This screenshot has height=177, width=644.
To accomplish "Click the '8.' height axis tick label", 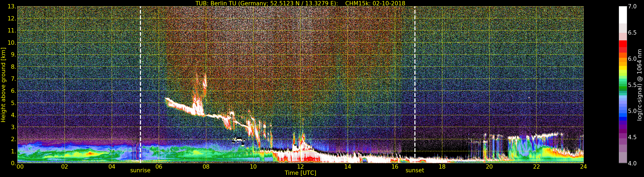I will [14, 67].
